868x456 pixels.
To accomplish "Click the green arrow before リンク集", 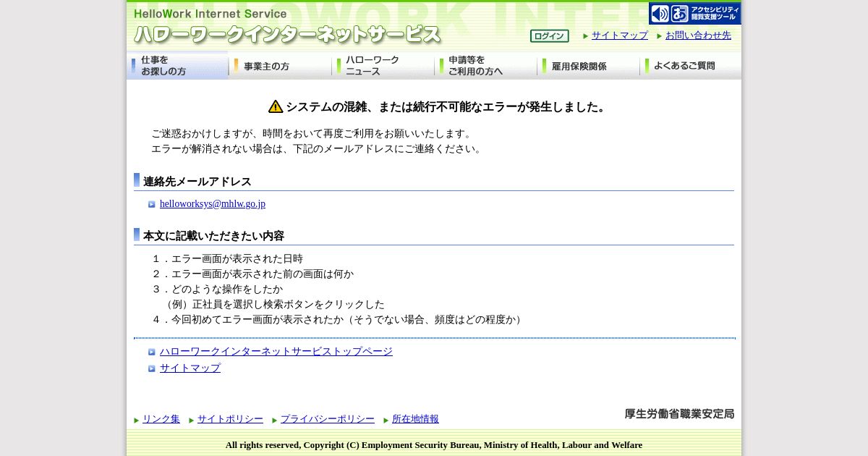I will point(137,421).
